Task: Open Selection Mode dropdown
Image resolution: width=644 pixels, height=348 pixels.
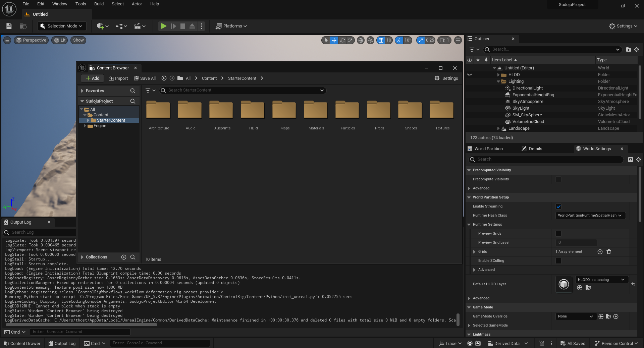Action: [x=61, y=26]
